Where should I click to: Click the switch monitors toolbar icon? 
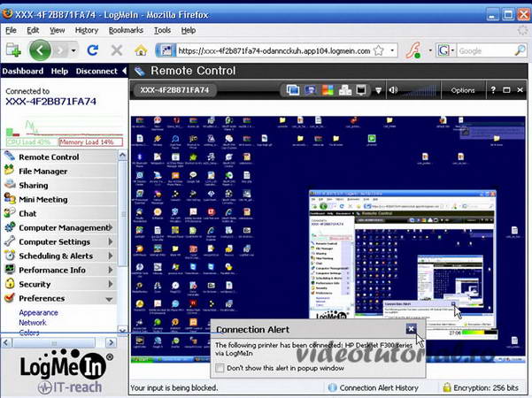293,90
